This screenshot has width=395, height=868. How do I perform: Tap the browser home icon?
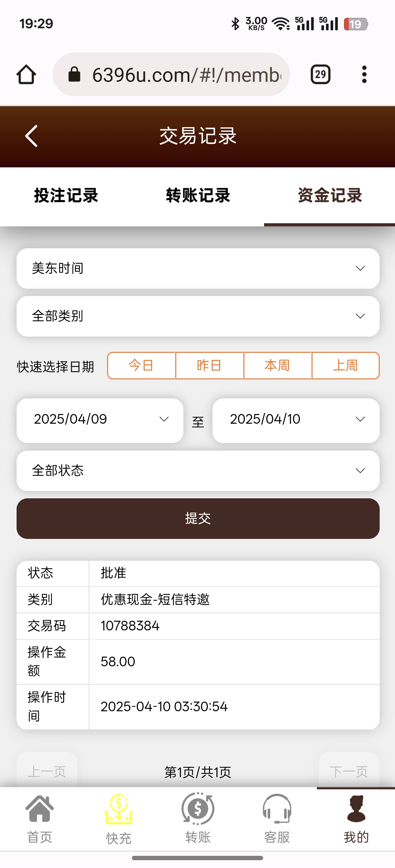(x=26, y=75)
